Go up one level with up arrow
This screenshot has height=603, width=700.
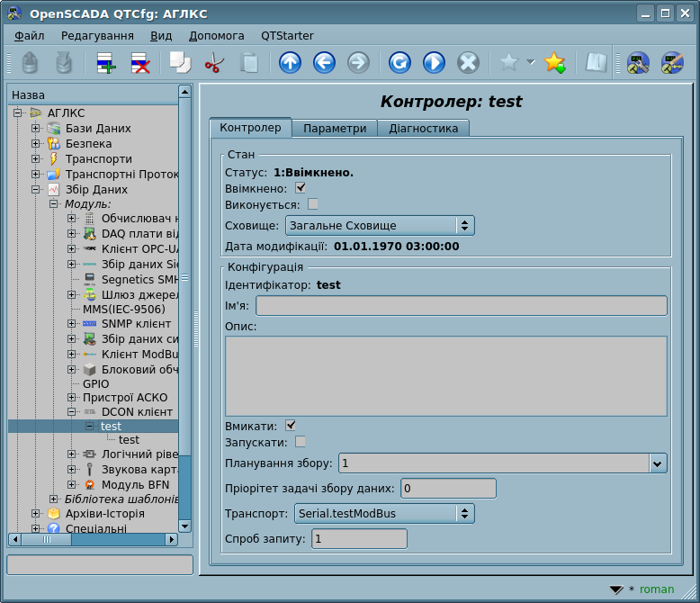290,63
